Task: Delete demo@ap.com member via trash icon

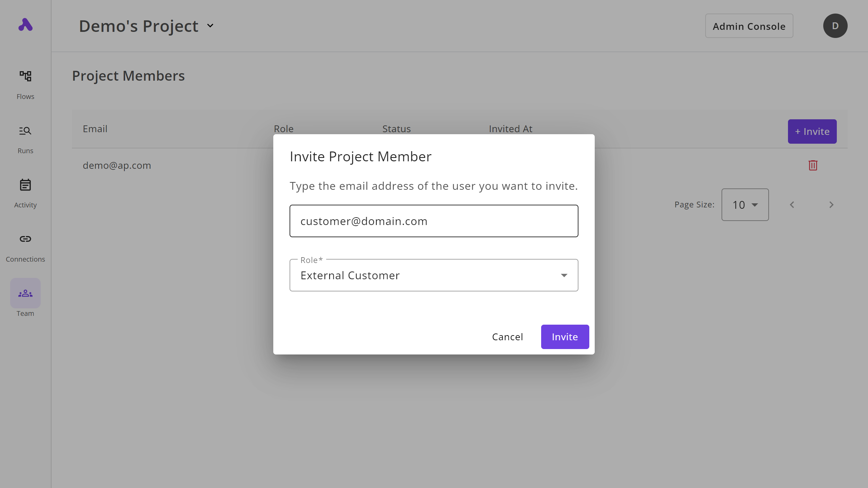Action: pyautogui.click(x=813, y=165)
